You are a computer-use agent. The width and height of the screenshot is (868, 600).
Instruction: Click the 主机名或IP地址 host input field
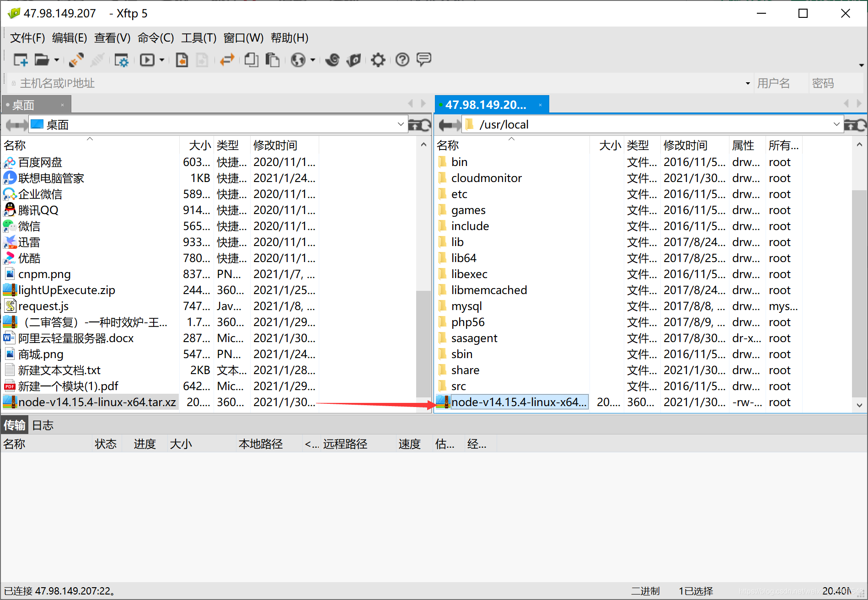pyautogui.click(x=375, y=83)
